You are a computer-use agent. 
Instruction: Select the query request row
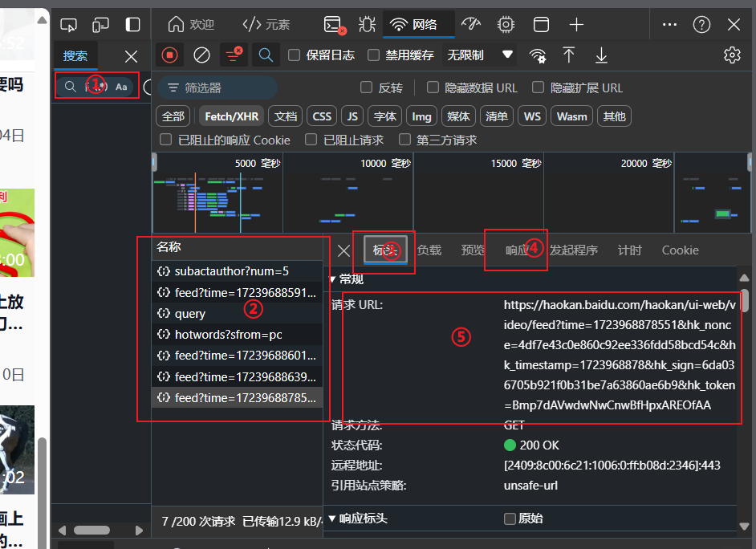[x=238, y=314]
